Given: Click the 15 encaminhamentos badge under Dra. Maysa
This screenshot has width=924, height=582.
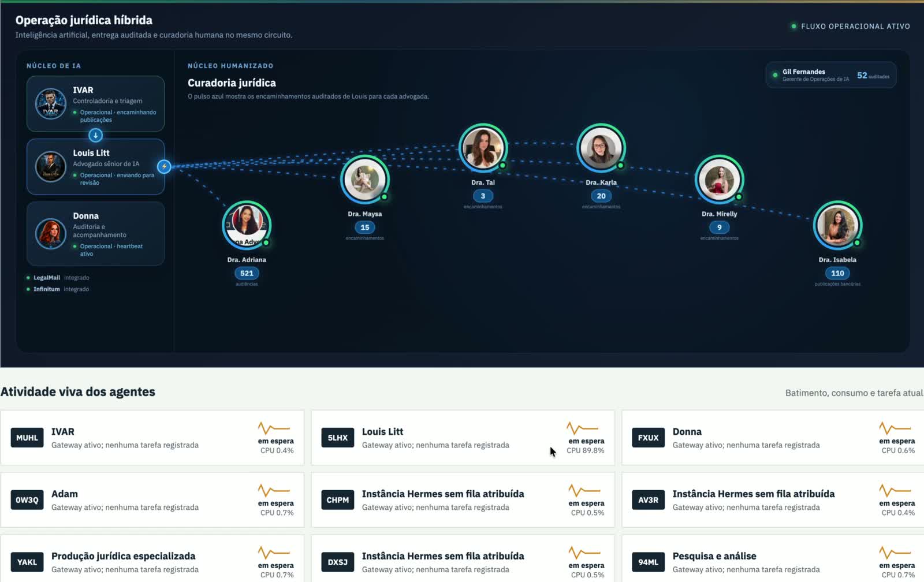Looking at the screenshot, I should (x=365, y=227).
